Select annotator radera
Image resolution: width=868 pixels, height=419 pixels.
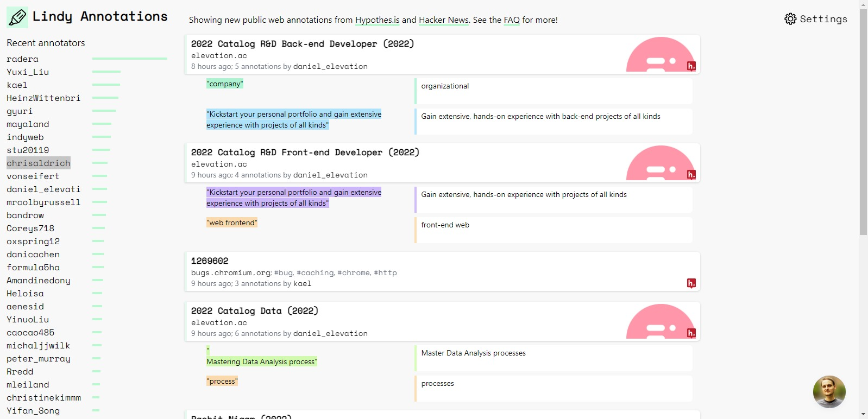click(22, 59)
